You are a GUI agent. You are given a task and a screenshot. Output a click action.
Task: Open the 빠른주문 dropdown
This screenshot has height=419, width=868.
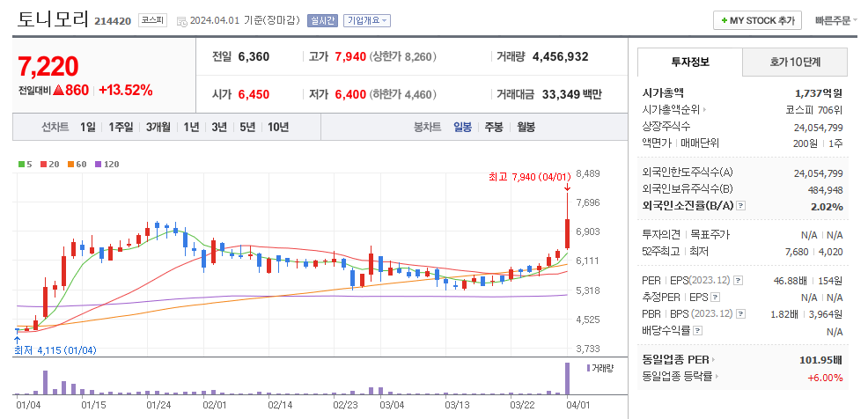[x=835, y=20]
